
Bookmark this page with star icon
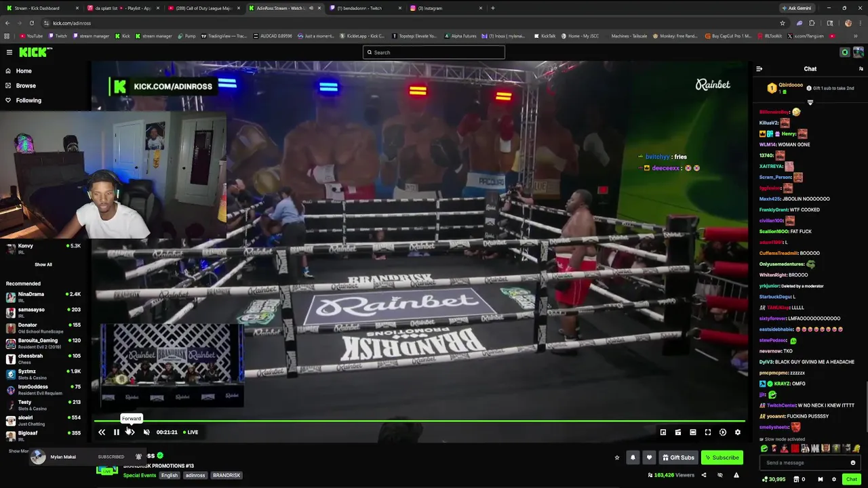point(782,23)
